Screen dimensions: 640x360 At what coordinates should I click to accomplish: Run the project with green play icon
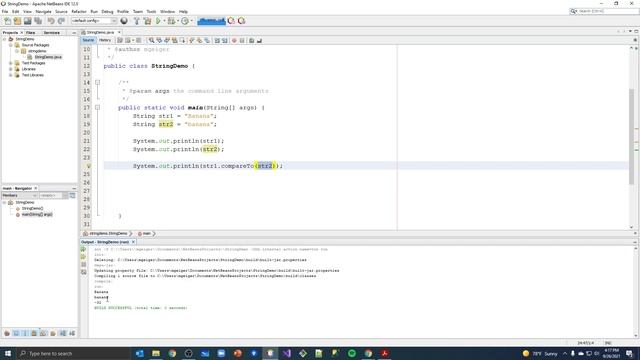click(x=158, y=21)
